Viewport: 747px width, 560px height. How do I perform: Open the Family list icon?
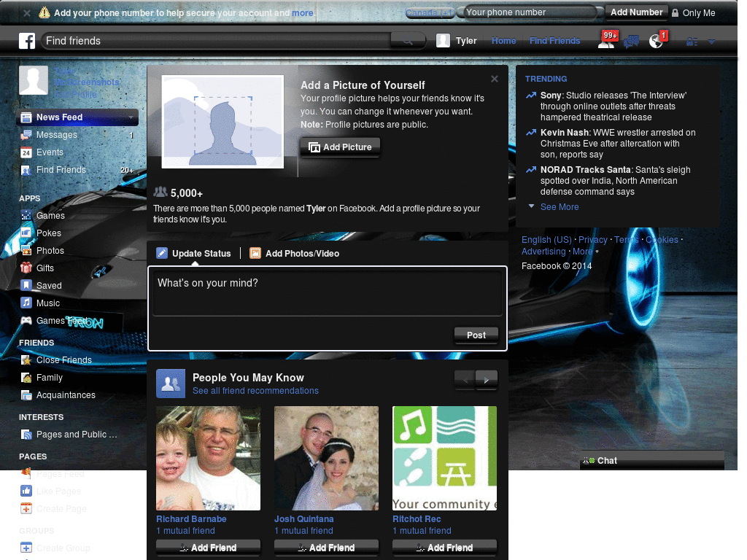pyautogui.click(x=26, y=378)
